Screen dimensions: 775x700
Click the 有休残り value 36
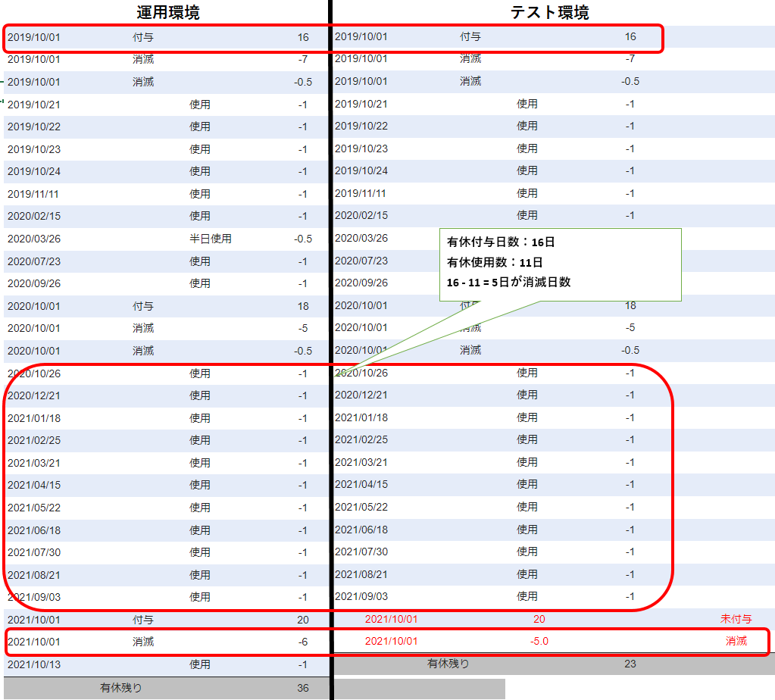(x=303, y=689)
